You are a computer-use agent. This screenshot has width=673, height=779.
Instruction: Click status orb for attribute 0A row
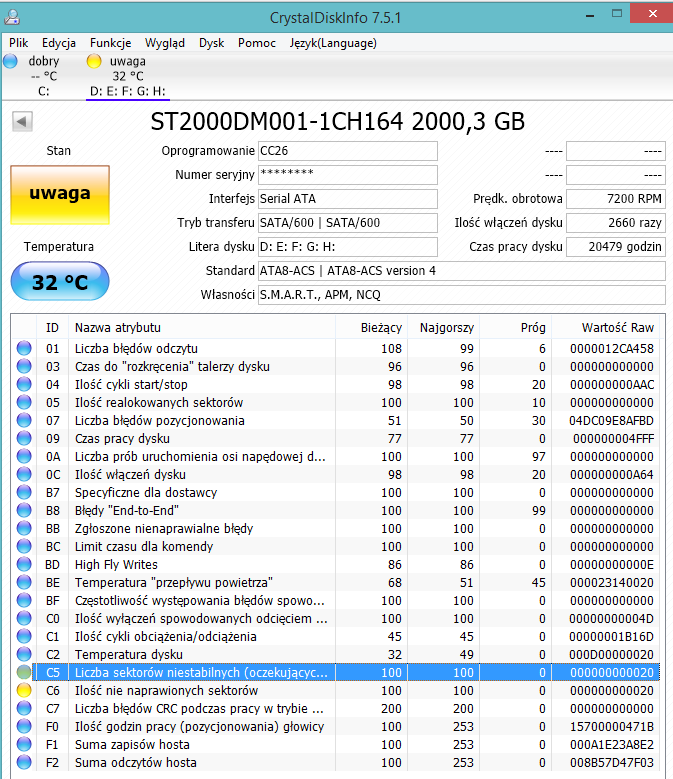click(24, 456)
